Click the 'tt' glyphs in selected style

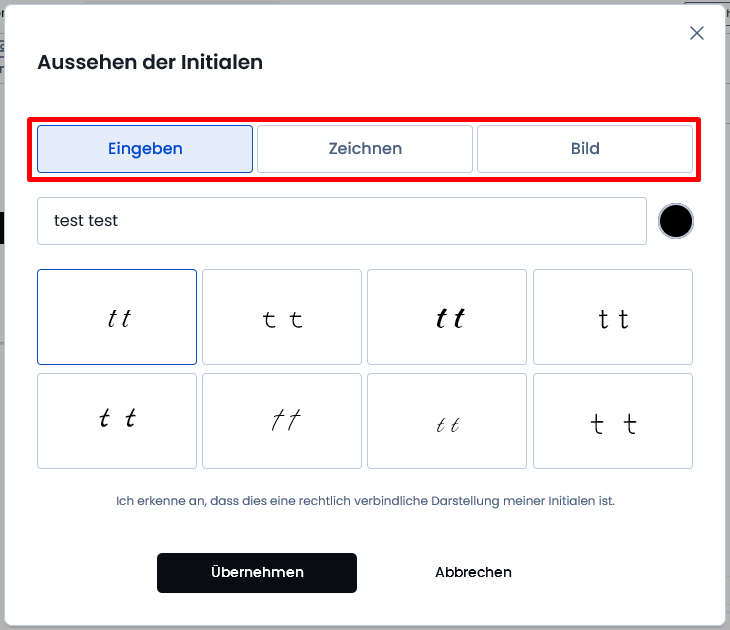(x=119, y=319)
